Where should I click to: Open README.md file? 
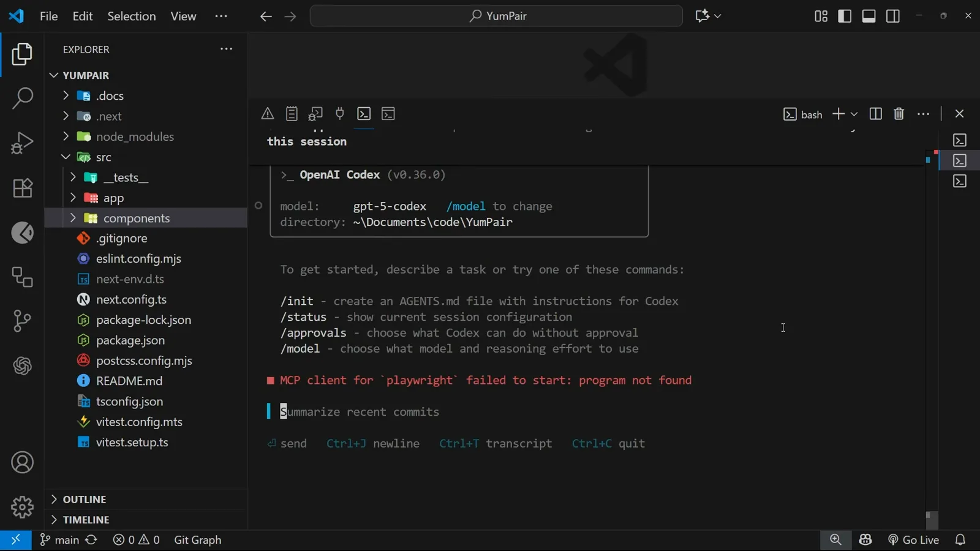[146, 381]
